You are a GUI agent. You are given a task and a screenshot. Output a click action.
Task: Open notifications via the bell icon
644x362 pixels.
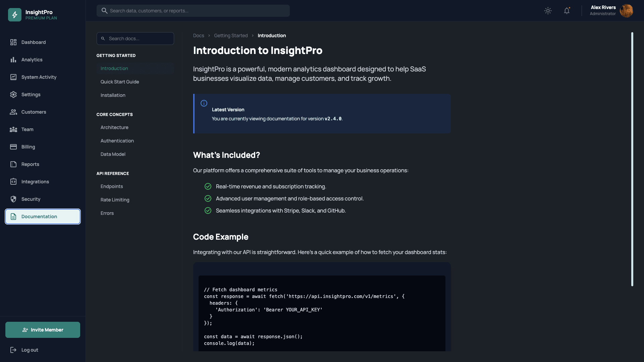tap(567, 11)
